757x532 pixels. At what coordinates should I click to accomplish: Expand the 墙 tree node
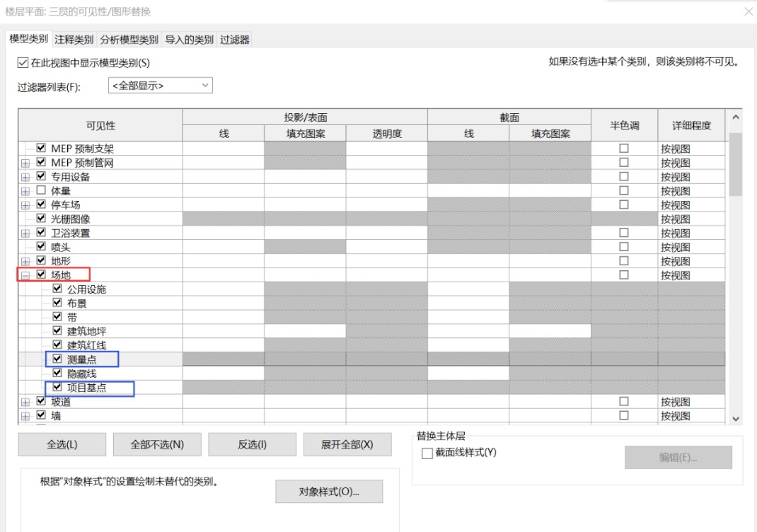[x=25, y=416]
